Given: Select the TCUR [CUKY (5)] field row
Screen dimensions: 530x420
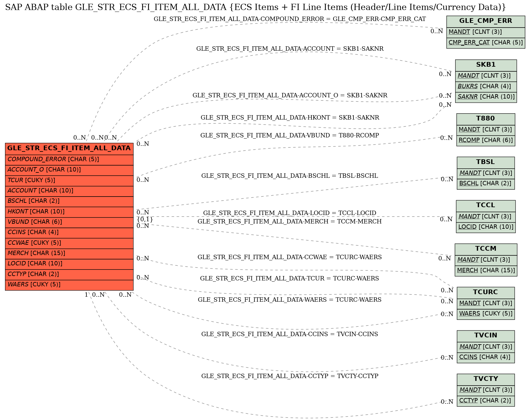Looking at the screenshot, I should (x=69, y=181).
